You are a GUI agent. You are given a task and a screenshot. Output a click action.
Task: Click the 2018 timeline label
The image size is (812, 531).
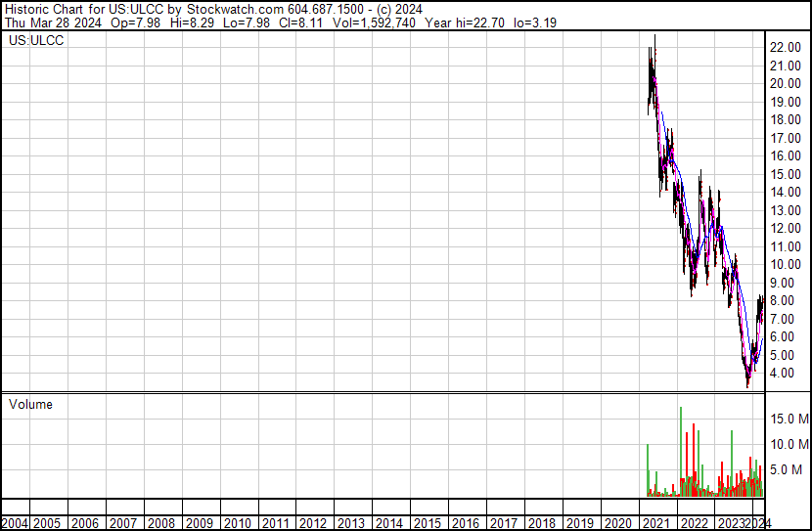[541, 523]
